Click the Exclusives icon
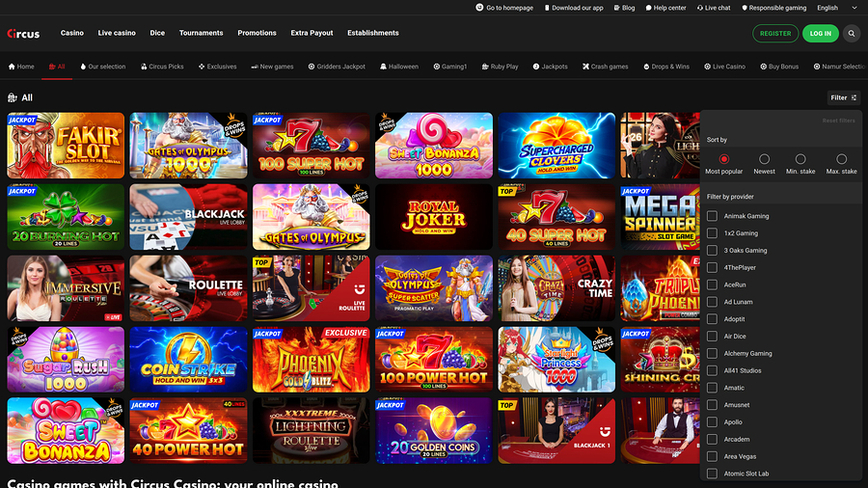 click(x=202, y=67)
